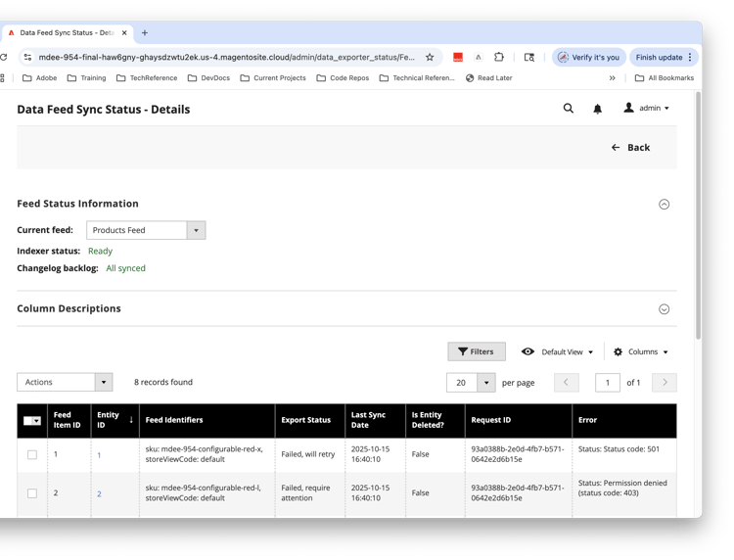Click the previous page arrow button
The height and width of the screenshot is (560, 734).
coord(566,383)
